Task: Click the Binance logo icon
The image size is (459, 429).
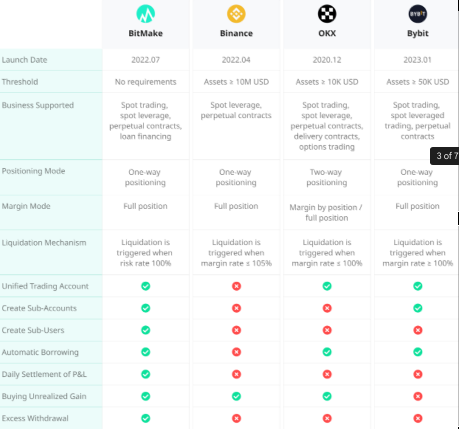Action: 236,14
